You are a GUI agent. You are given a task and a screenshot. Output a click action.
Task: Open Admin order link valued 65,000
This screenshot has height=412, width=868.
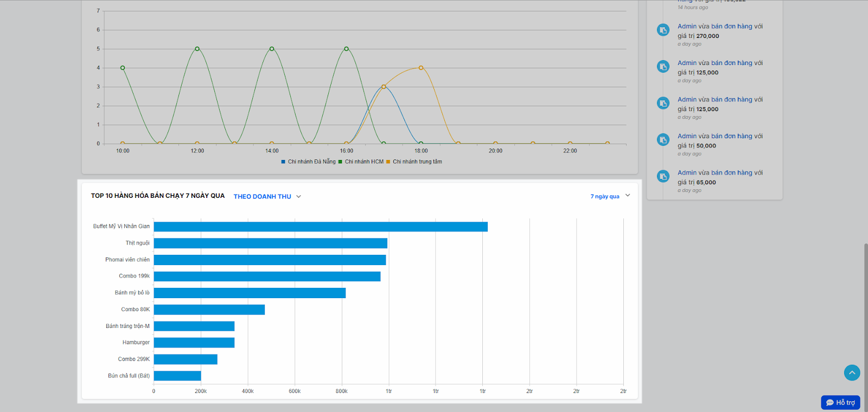click(720, 172)
